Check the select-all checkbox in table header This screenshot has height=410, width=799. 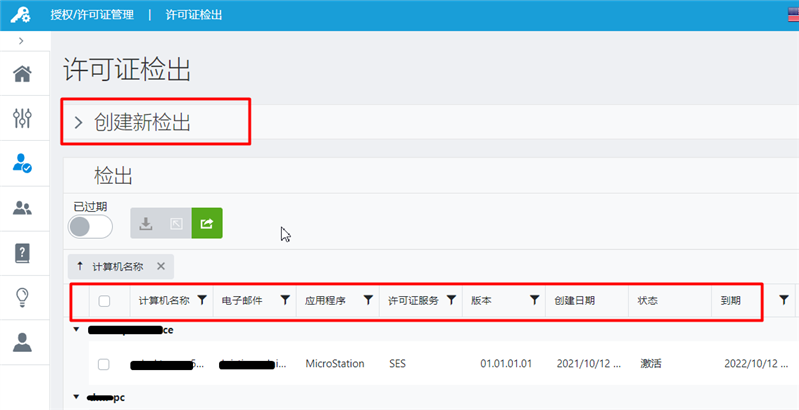tap(104, 301)
